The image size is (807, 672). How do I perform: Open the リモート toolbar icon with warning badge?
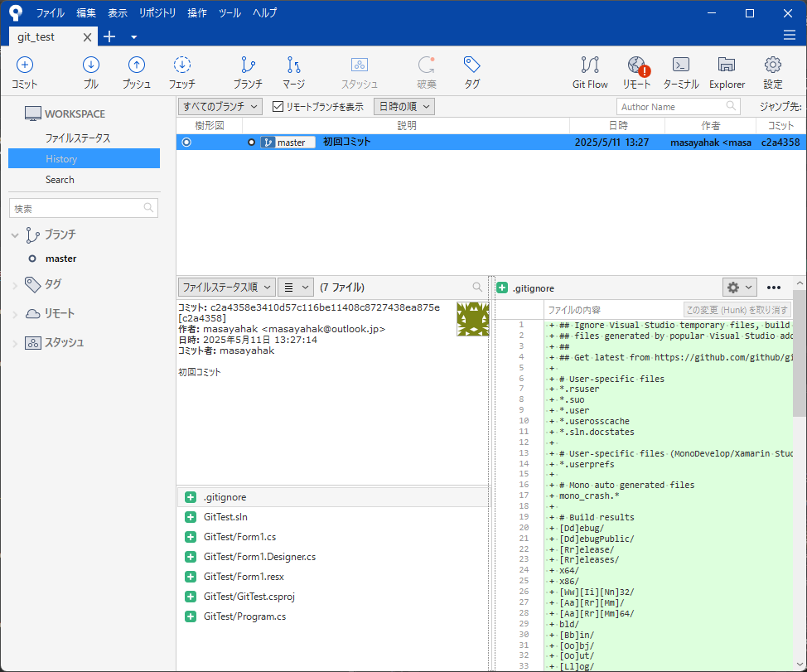(636, 73)
